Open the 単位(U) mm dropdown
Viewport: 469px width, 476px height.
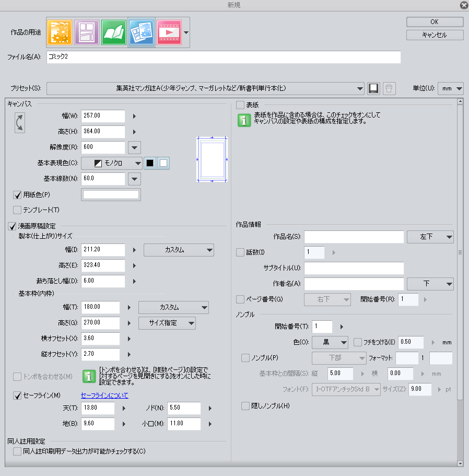coord(451,88)
